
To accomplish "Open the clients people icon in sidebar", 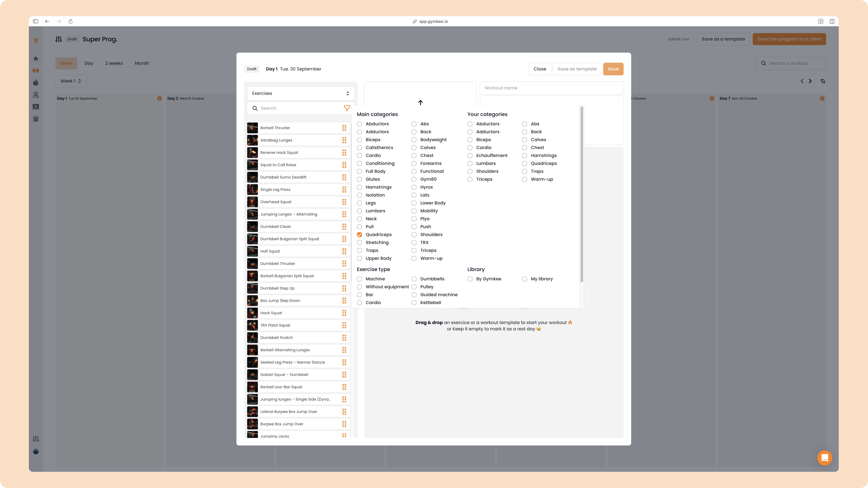I will tap(36, 95).
